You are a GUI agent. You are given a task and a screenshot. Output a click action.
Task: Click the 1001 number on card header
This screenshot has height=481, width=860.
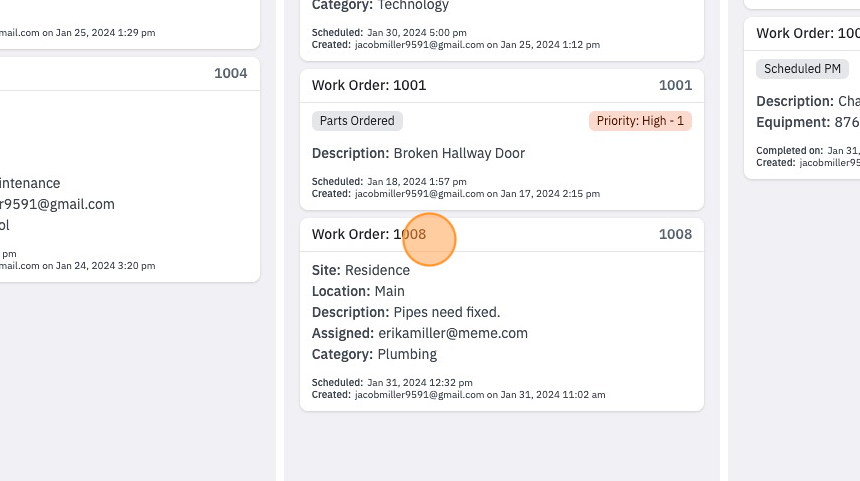[x=675, y=85]
